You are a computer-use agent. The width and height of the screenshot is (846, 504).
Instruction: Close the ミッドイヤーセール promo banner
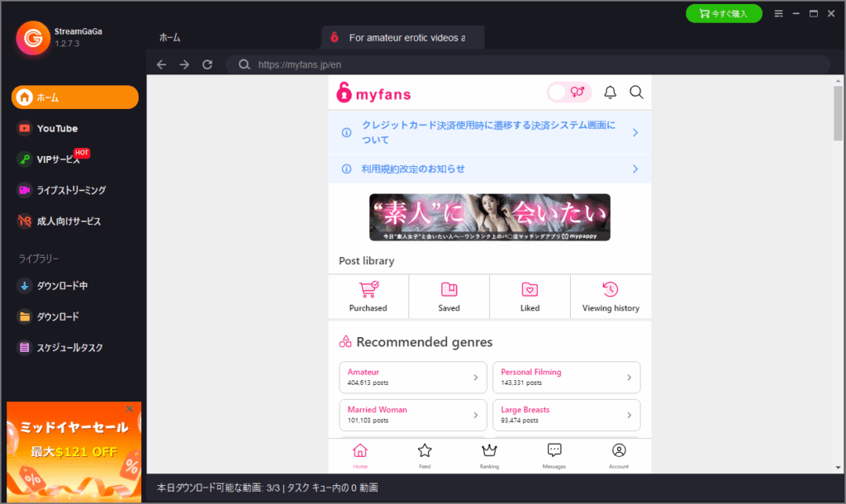click(x=130, y=408)
